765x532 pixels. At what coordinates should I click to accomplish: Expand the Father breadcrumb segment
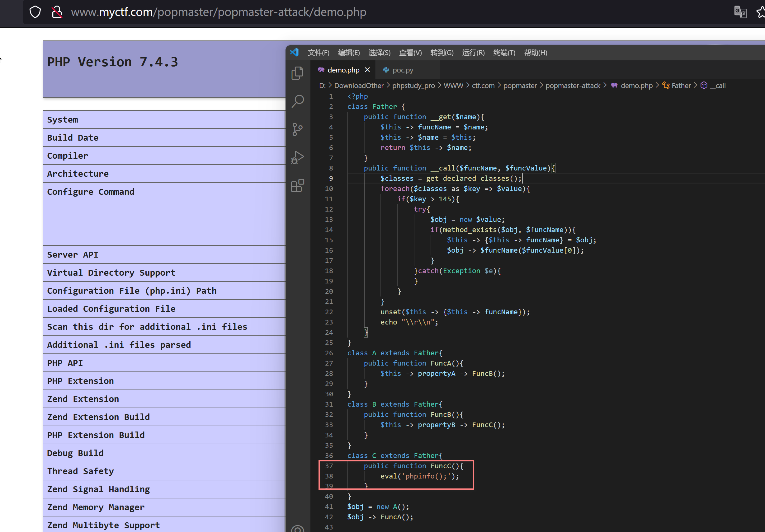681,86
